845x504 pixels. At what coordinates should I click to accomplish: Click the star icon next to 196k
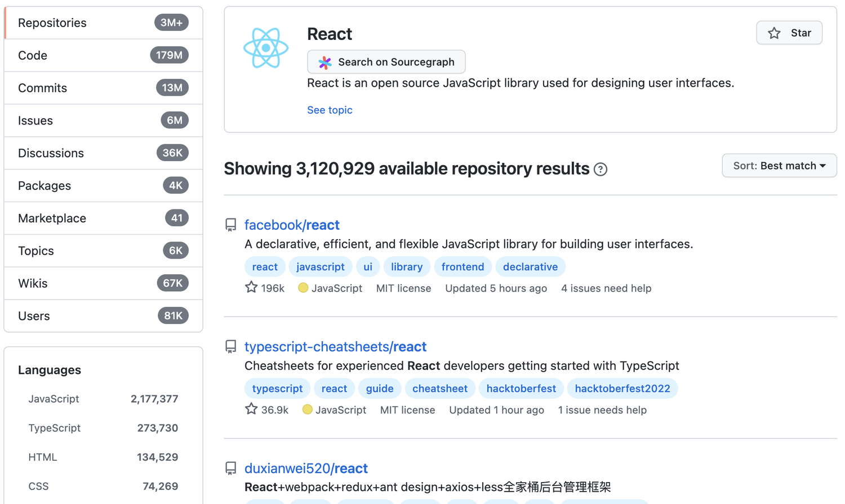(x=251, y=288)
